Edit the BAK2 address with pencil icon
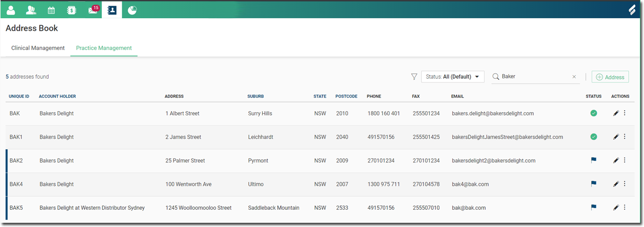 616,160
